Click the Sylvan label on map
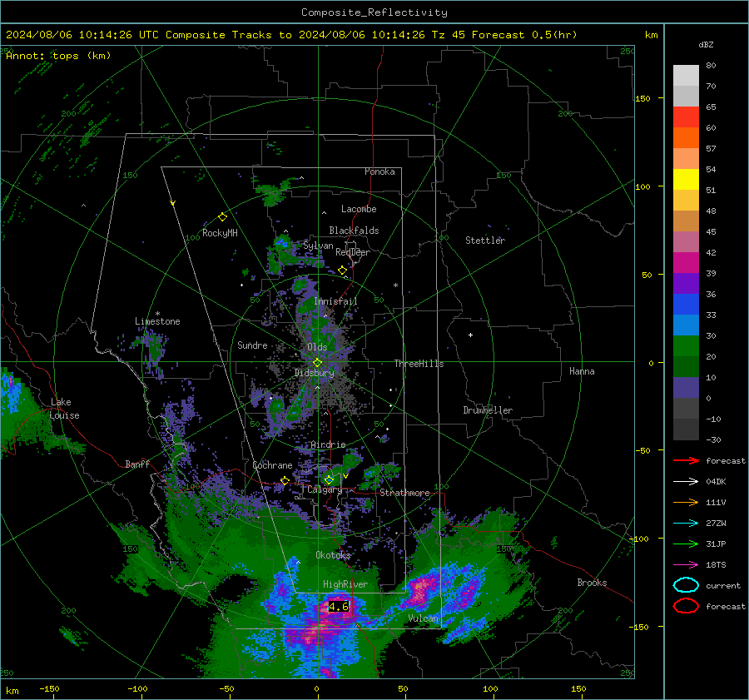This screenshot has width=749, height=700. click(x=318, y=246)
